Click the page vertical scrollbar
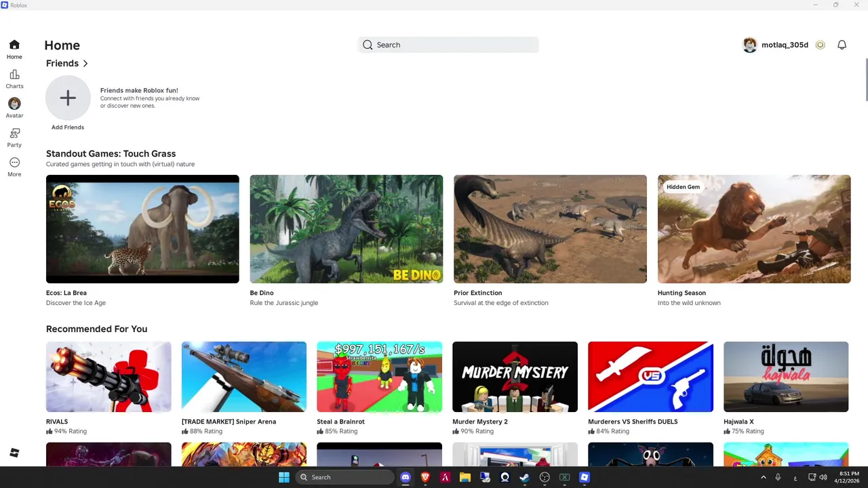The width and height of the screenshot is (868, 488). [866, 81]
